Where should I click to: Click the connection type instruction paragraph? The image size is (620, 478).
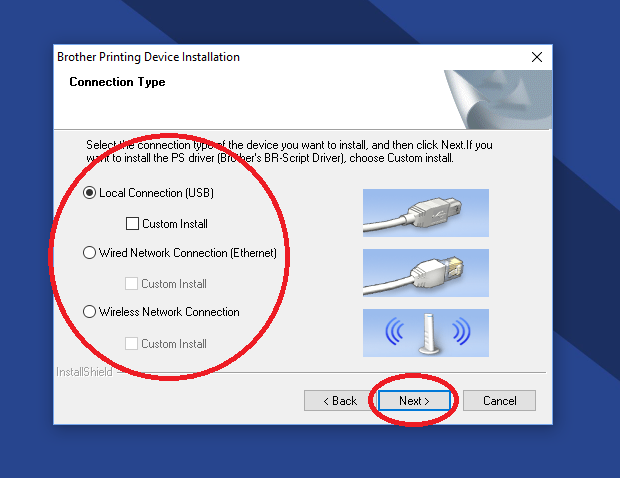(289, 151)
